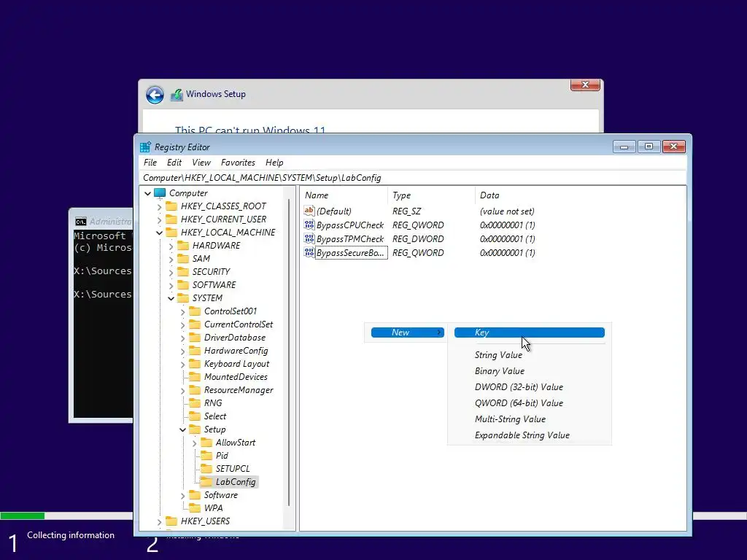
Task: Collapse the Setup key chevron
Action: (x=182, y=429)
